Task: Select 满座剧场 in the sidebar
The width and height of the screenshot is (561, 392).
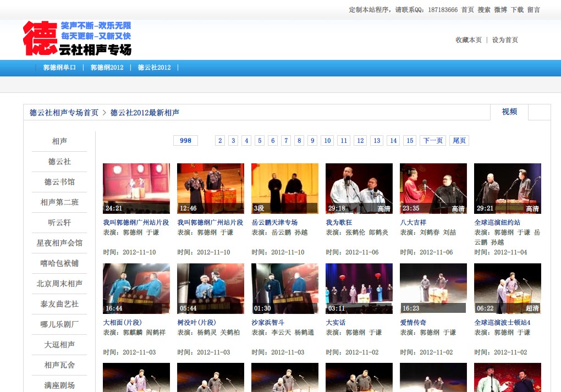Action: [x=59, y=385]
